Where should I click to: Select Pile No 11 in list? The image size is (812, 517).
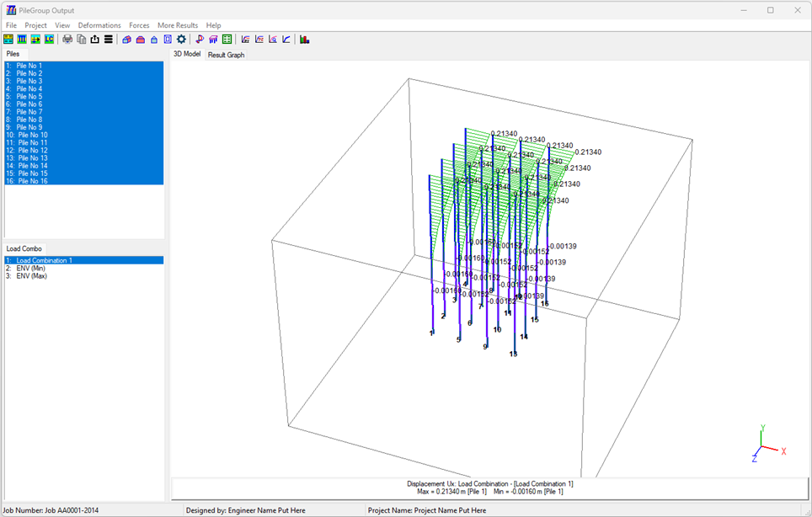point(84,142)
